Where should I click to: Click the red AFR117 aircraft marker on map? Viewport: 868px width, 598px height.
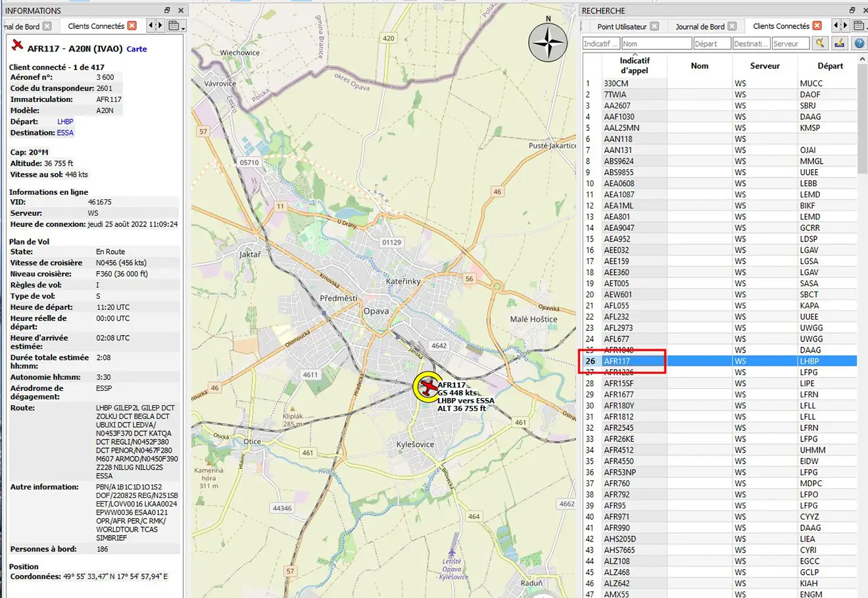pyautogui.click(x=428, y=387)
